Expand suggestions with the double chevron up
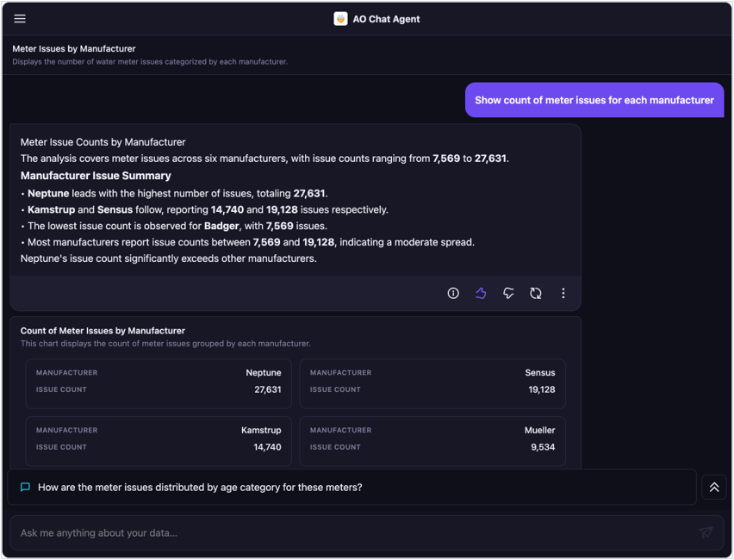734x560 pixels. [x=714, y=487]
